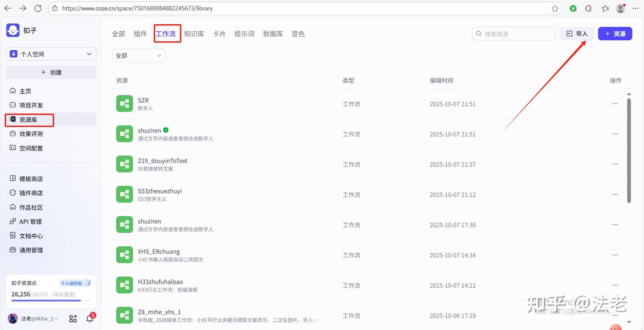Open the 全部 filter dropdown
The image size is (644, 330).
tap(139, 56)
